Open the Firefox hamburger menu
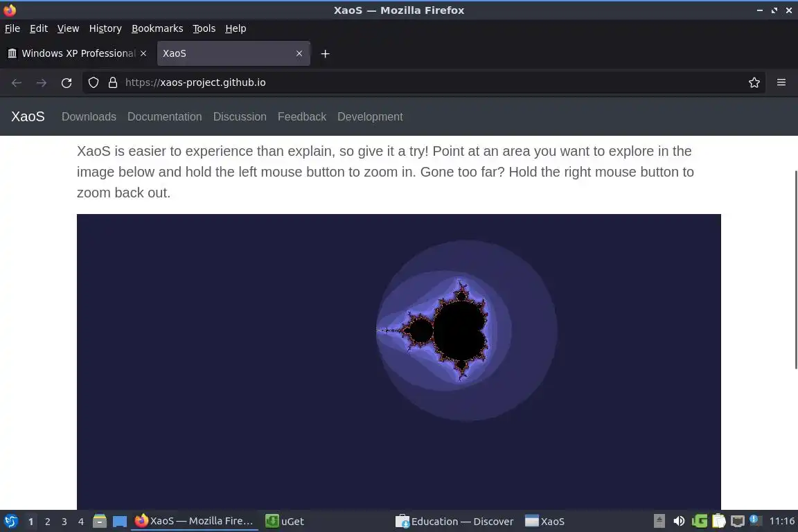The height and width of the screenshot is (532, 798). click(781, 82)
